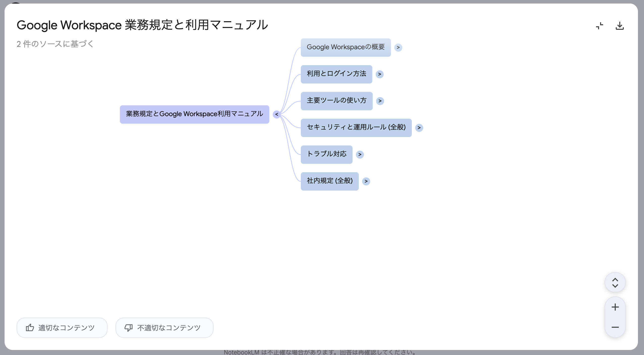Collapse the root node via its < chevron
Image resolution: width=644 pixels, height=355 pixels.
click(277, 114)
